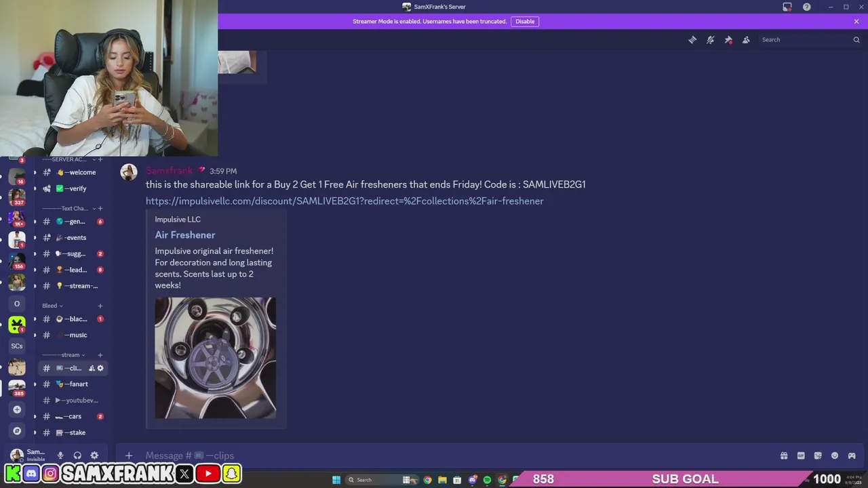Expand the welcome channel threads arrow
Viewport: 868px width, 488px height.
35,172
